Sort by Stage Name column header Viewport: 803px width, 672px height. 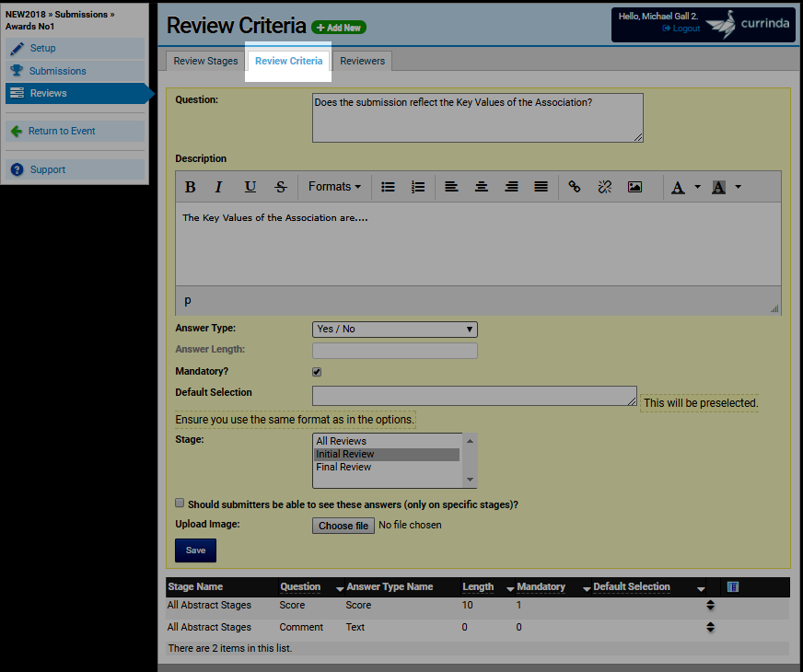pyautogui.click(x=195, y=586)
